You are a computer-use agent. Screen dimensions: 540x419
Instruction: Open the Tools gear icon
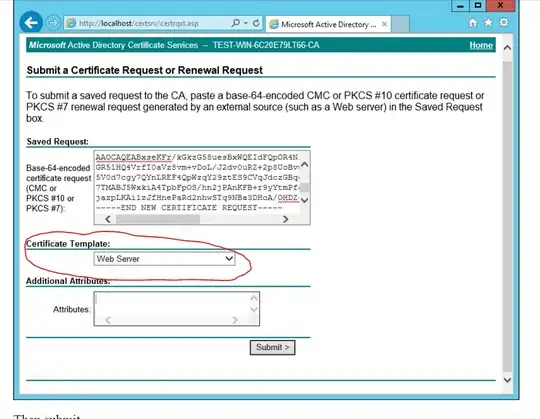(504, 23)
